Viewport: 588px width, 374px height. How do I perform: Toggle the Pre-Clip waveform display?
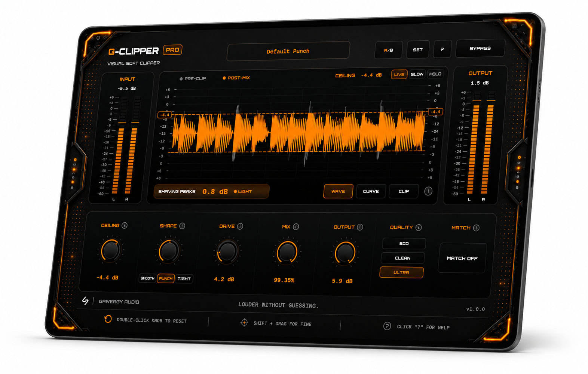pyautogui.click(x=193, y=78)
